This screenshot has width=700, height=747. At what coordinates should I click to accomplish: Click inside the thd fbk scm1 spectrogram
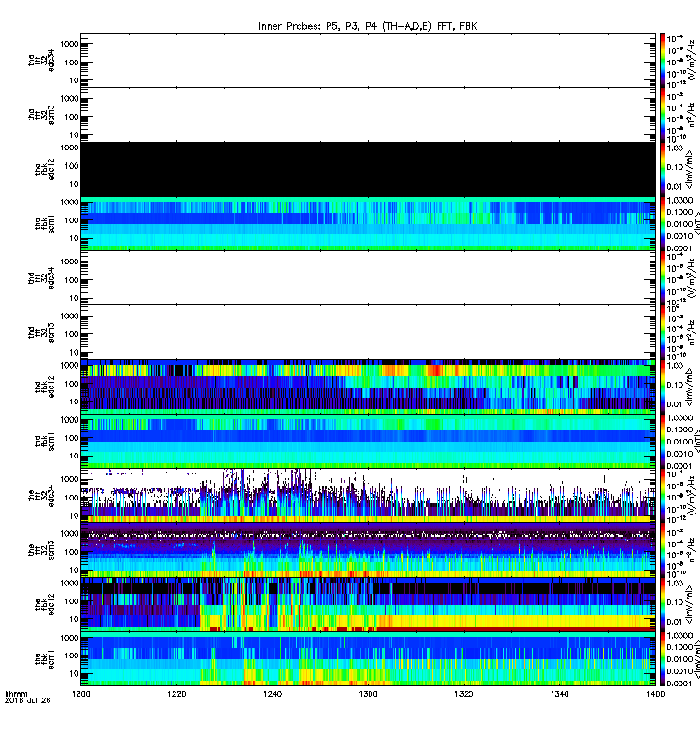point(368,441)
